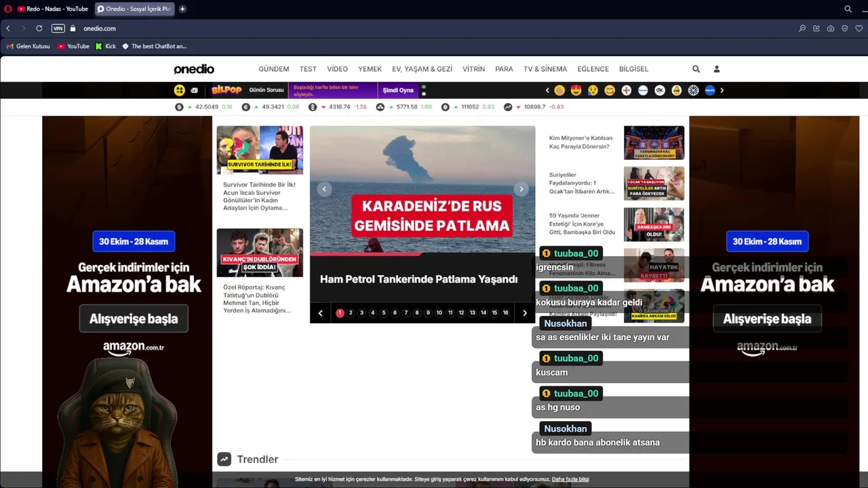Viewport: 868px width, 488px height.
Task: Open the YEMEK menu
Action: click(370, 69)
